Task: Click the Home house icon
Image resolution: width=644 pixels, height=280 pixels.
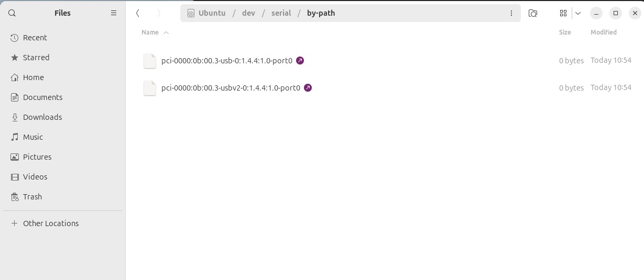Action: click(15, 77)
